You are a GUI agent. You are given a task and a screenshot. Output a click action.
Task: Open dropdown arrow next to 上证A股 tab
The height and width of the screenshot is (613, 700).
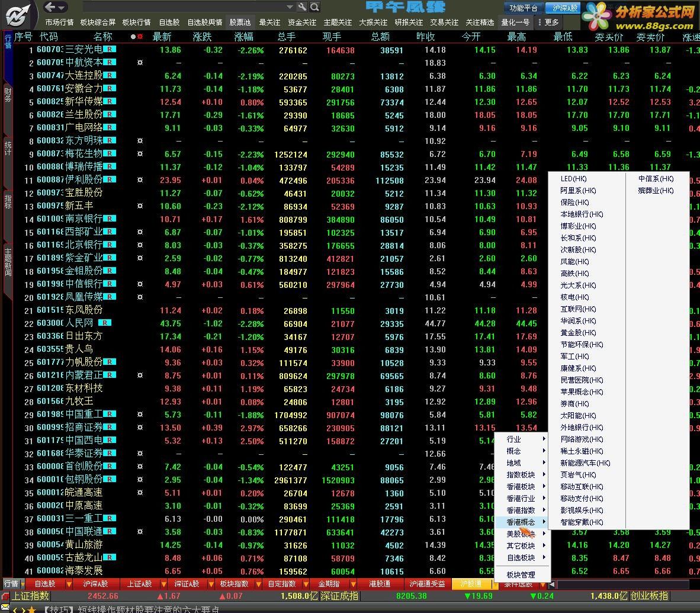(x=164, y=584)
